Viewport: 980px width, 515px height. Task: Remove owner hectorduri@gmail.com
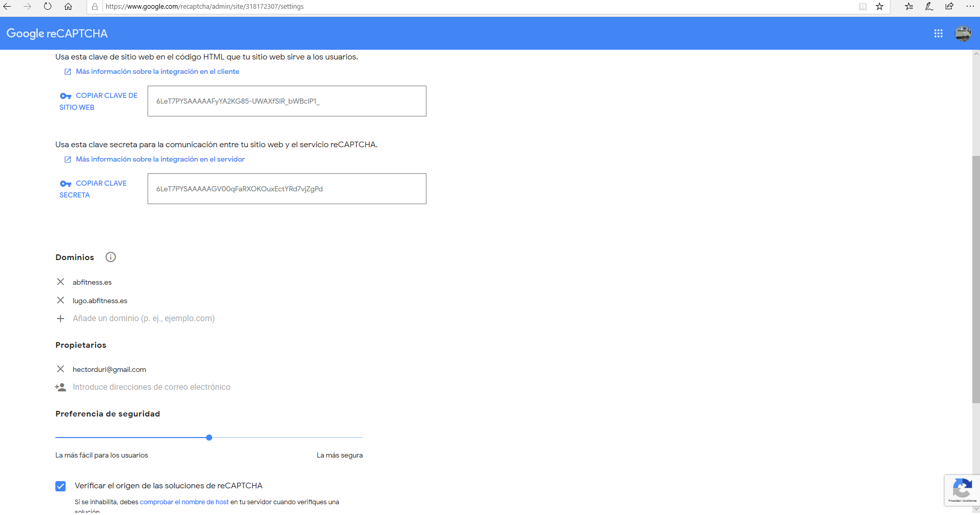(60, 369)
